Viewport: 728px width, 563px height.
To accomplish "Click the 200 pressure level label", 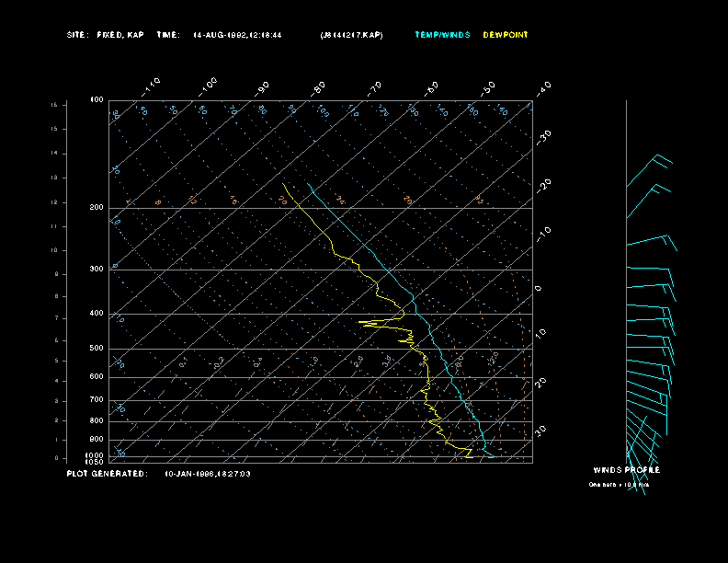I will [97, 208].
